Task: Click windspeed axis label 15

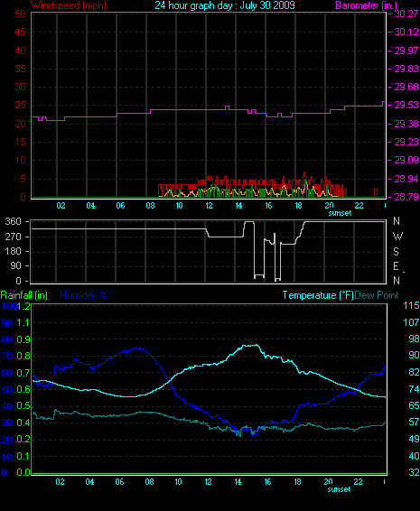Action: coord(20,142)
